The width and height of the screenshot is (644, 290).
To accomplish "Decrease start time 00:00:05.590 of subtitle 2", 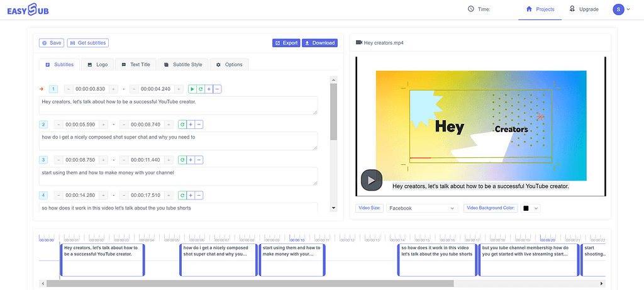I will pyautogui.click(x=58, y=125).
